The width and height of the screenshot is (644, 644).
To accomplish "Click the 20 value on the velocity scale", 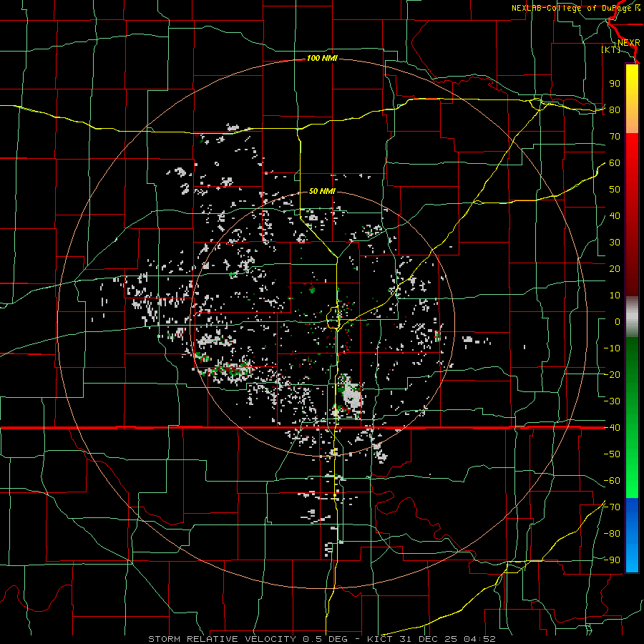I will click(615, 269).
